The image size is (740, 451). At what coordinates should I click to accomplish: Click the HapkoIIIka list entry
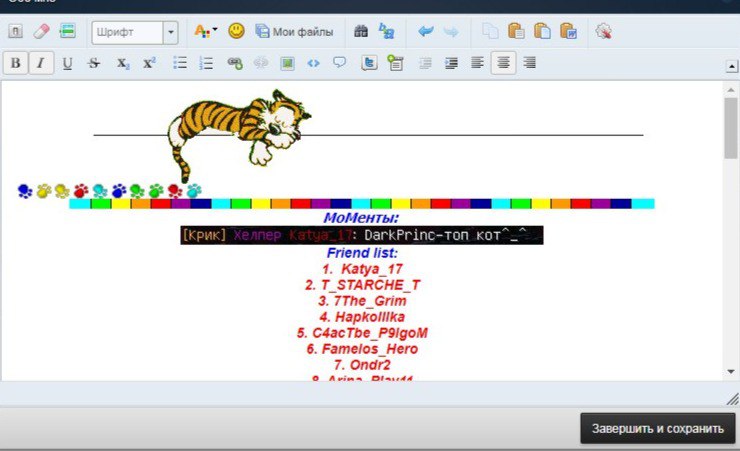coord(362,317)
